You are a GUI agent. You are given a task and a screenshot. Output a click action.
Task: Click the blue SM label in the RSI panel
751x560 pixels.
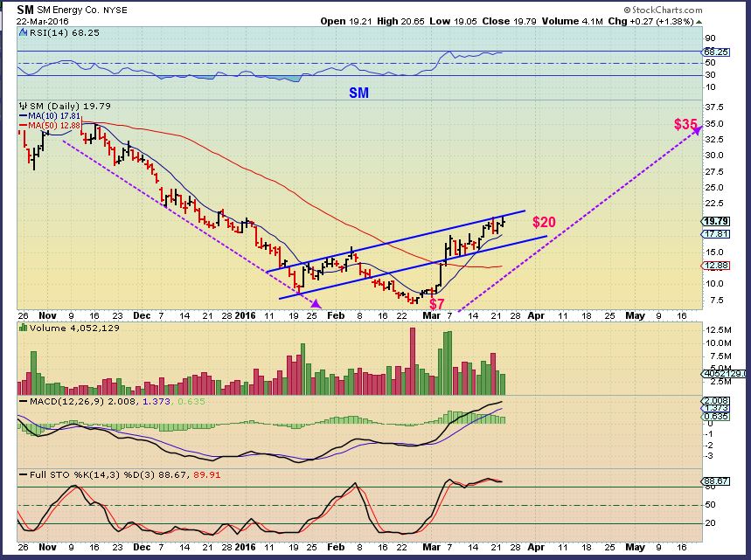point(359,91)
